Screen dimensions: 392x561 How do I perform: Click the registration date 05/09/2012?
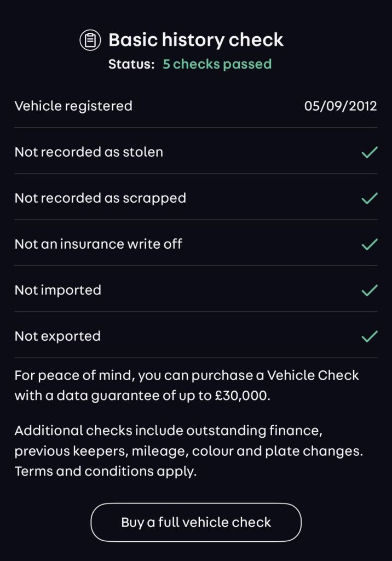(x=341, y=106)
